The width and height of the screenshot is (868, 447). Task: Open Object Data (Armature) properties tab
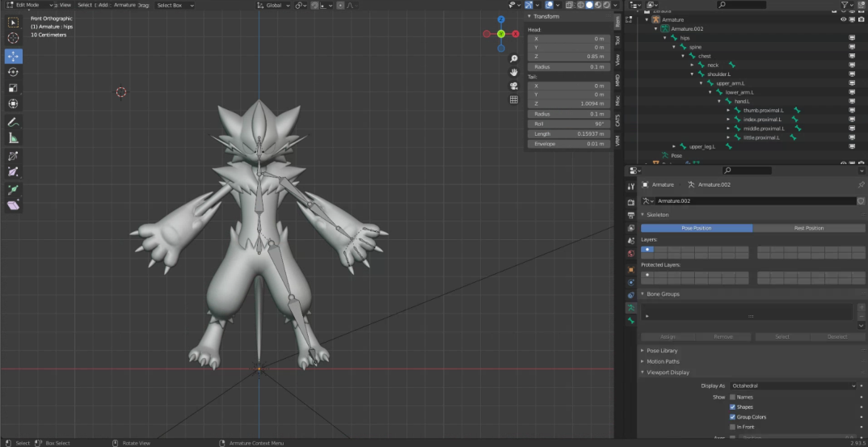pyautogui.click(x=631, y=307)
